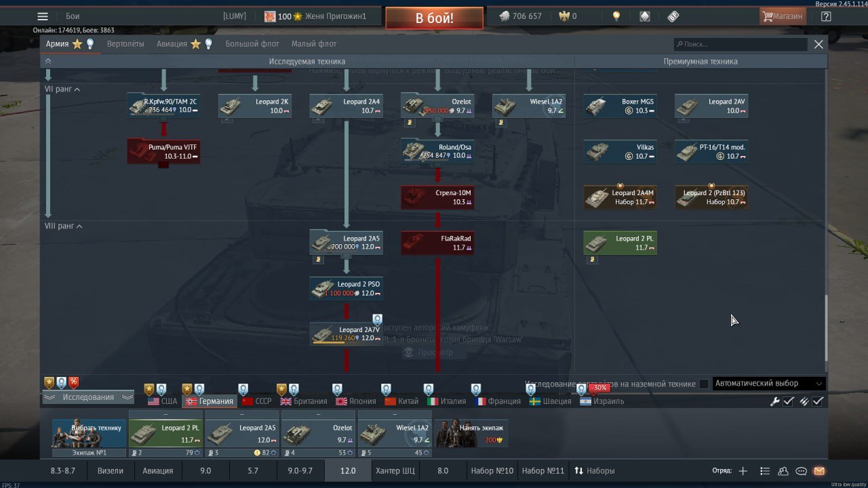Screen dimensions: 868x488
Task: Open the player profile avatar icon
Action: coord(270,16)
